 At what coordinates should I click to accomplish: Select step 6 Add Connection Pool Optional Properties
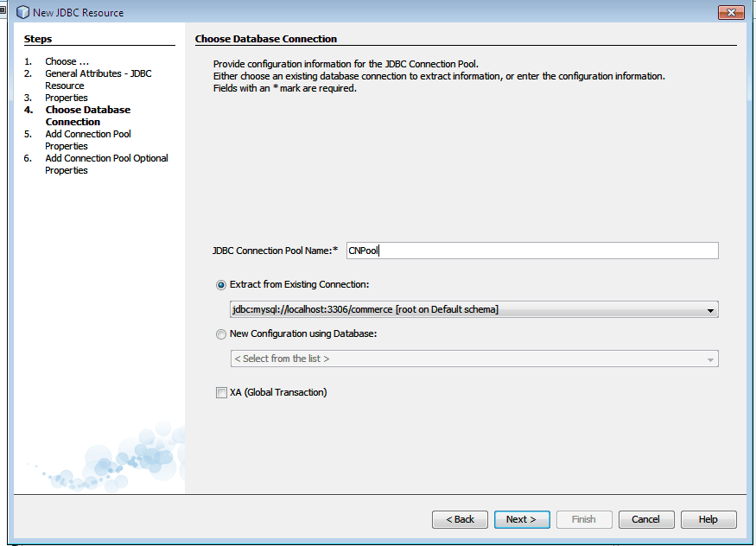click(106, 164)
